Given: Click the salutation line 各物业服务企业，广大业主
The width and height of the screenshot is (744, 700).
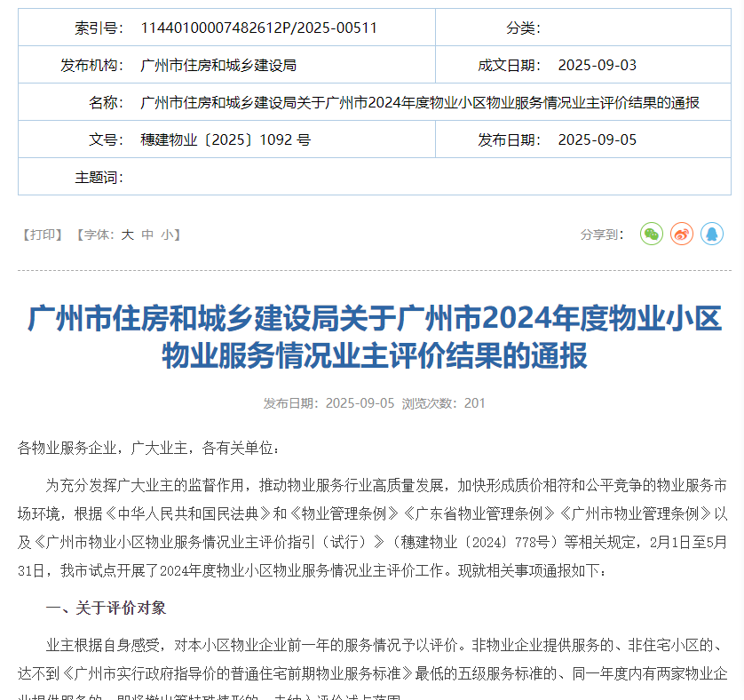Looking at the screenshot, I should pos(148,448).
